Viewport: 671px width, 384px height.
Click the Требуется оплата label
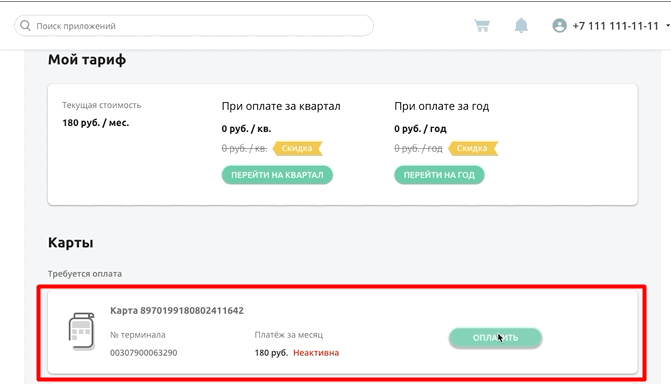coord(85,274)
